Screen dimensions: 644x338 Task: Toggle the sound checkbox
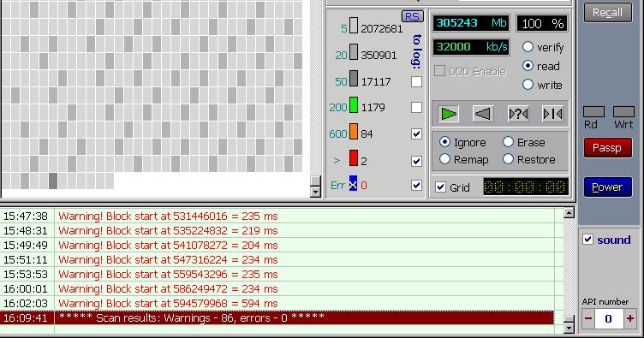tap(587, 239)
